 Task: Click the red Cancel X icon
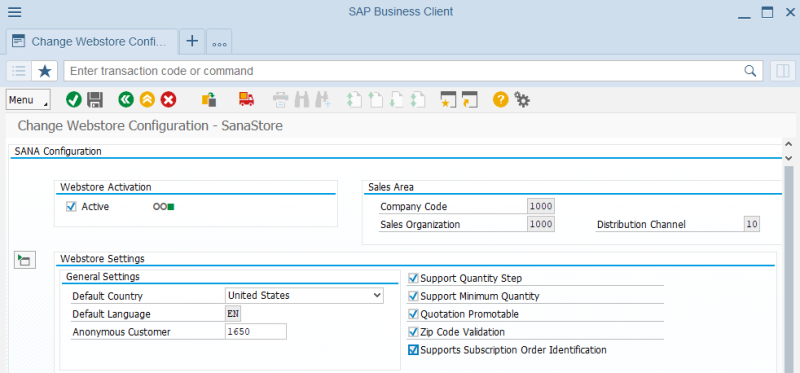click(x=168, y=100)
